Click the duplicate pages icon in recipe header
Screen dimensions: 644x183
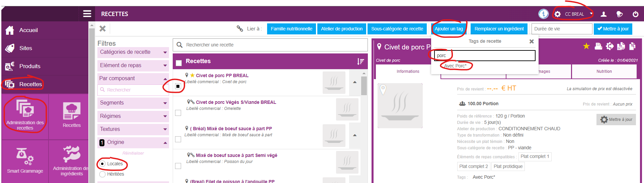[632, 46]
